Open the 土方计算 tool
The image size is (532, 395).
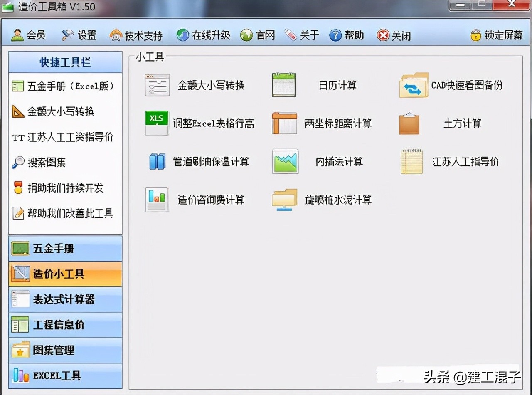462,123
